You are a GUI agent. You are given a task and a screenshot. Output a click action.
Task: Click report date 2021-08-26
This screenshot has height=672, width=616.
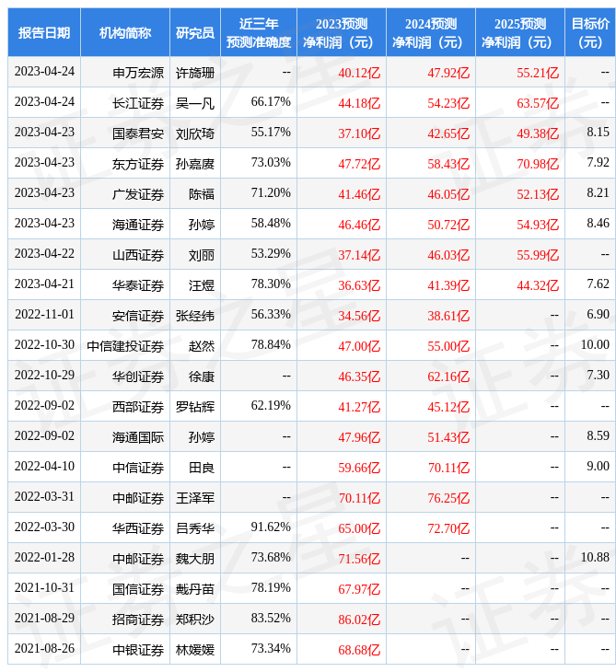44,648
